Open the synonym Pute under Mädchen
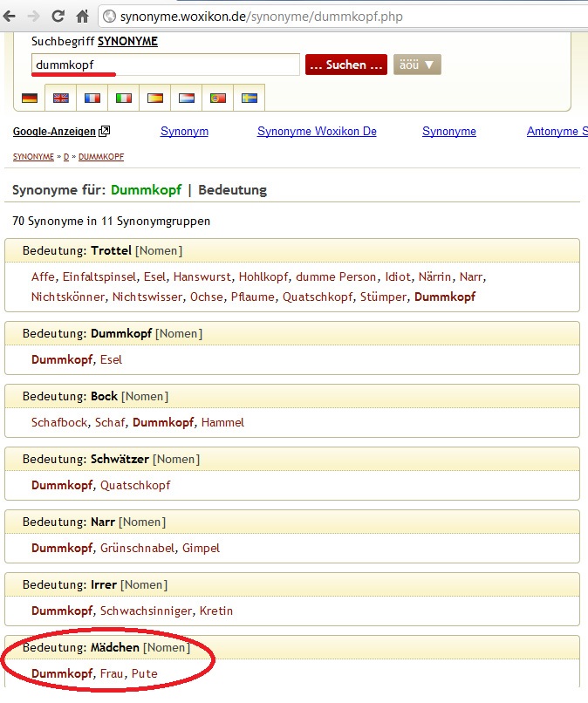The image size is (588, 703). [145, 673]
